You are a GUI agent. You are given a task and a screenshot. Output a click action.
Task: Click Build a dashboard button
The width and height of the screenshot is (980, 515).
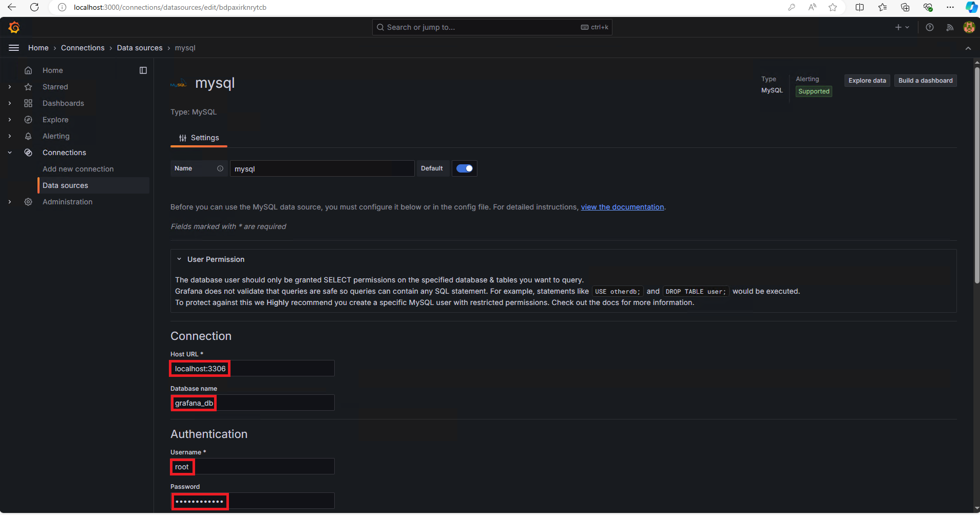click(925, 81)
